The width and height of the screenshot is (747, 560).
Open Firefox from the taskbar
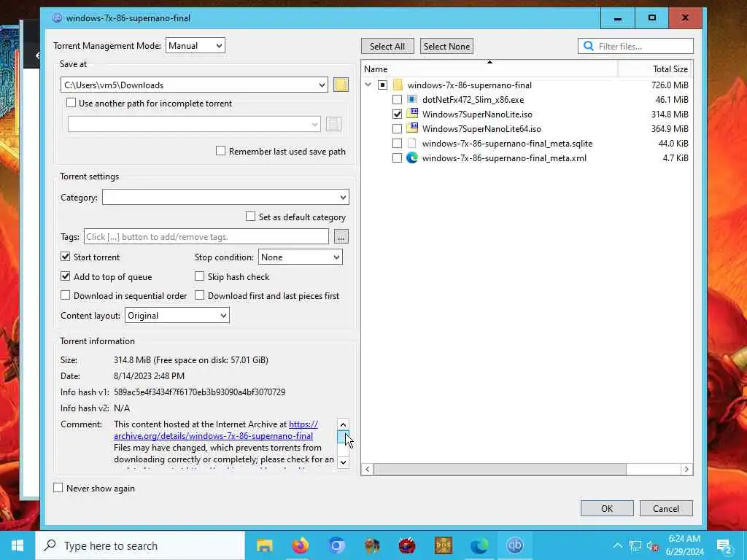tap(300, 545)
